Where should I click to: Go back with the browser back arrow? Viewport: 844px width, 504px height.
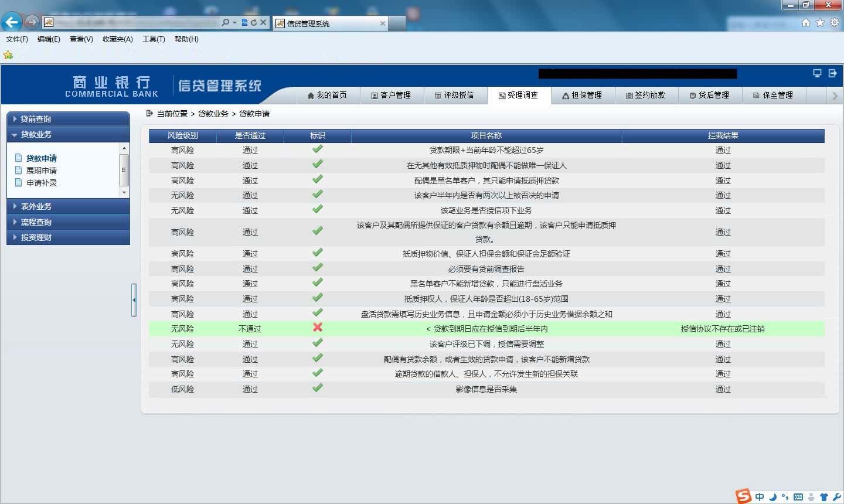(12, 22)
